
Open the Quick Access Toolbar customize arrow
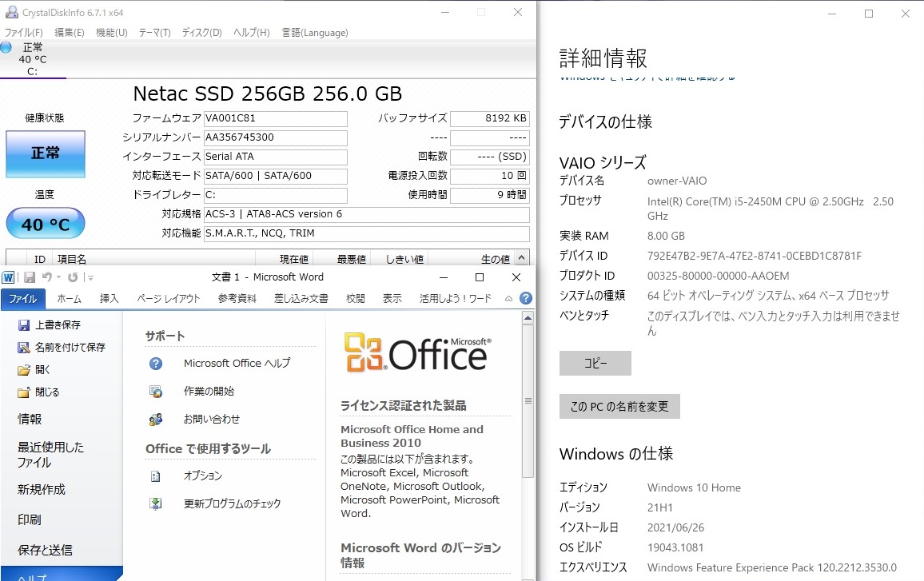point(90,277)
